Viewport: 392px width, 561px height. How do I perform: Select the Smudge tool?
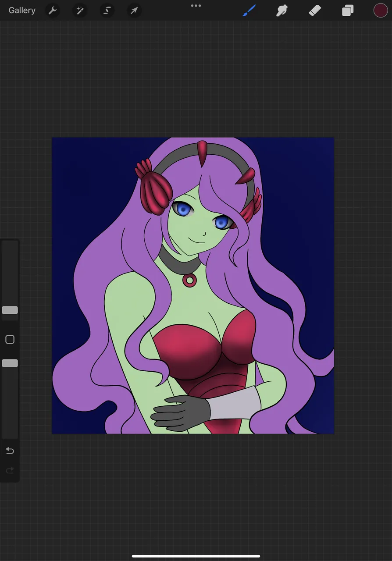coord(282,10)
